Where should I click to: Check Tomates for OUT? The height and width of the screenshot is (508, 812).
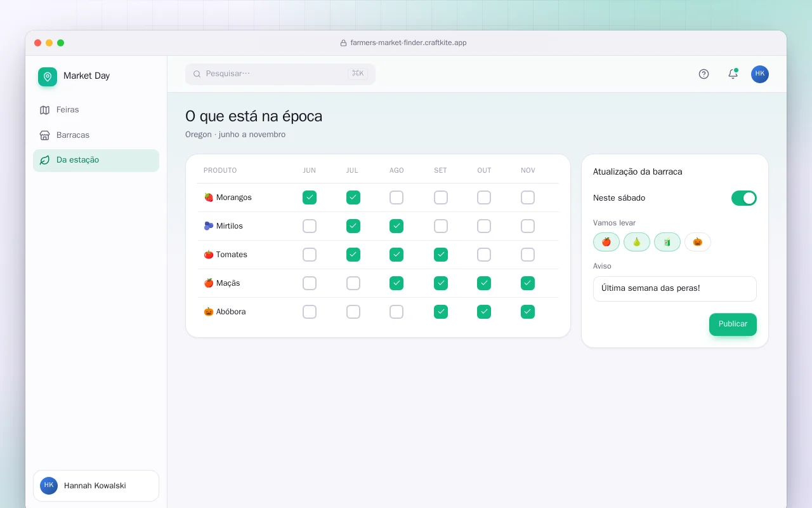[484, 255]
